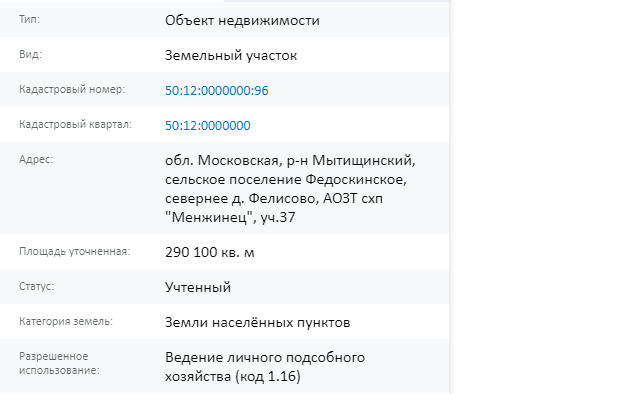Image resolution: width=625 pixels, height=394 pixels.
Task: Click the area value '290 100 кв. м'
Action: (x=210, y=252)
